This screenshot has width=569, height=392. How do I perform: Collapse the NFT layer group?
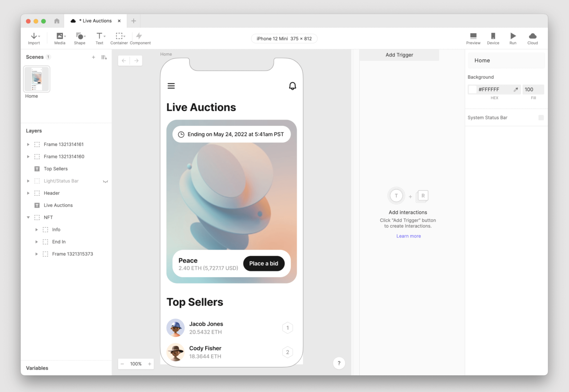point(28,218)
